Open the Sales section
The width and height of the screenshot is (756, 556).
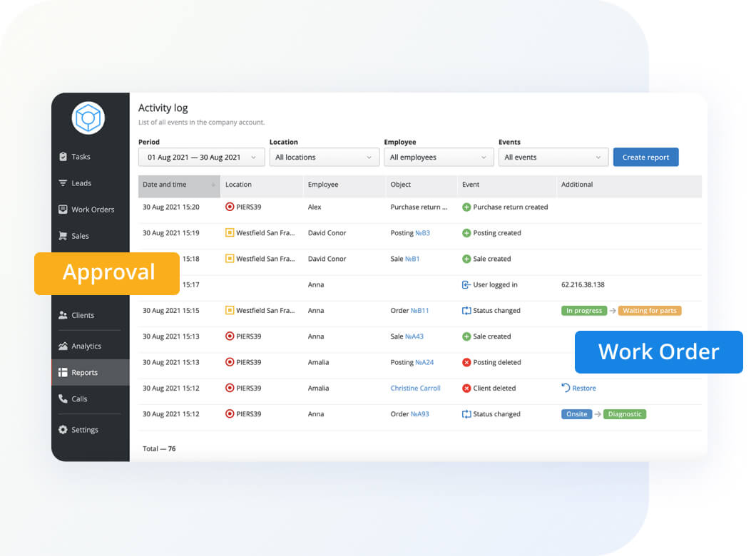[78, 235]
